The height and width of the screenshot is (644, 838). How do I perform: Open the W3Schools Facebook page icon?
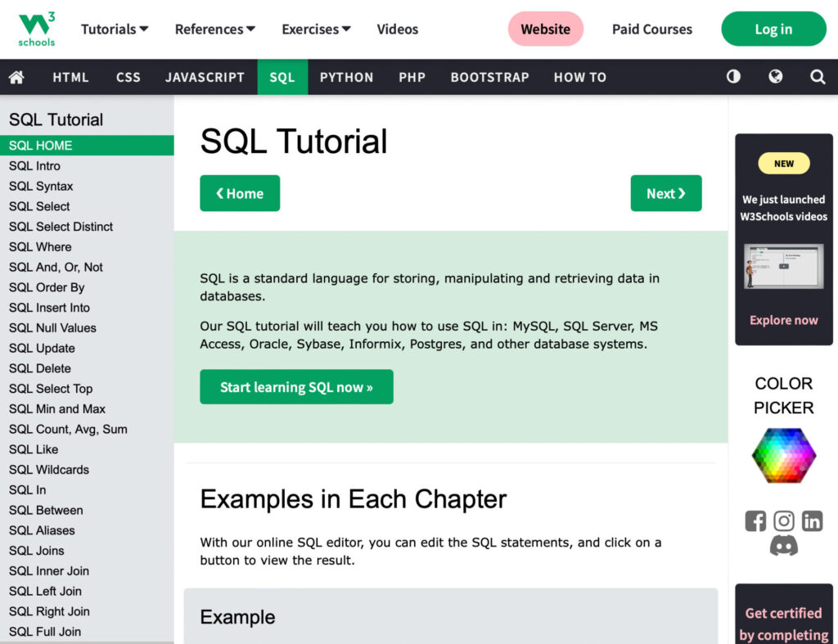click(755, 521)
